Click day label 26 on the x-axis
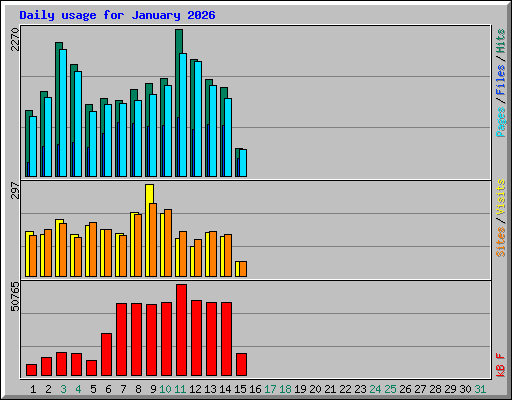Viewport: 512px width, 400px height. pyautogui.click(x=405, y=389)
